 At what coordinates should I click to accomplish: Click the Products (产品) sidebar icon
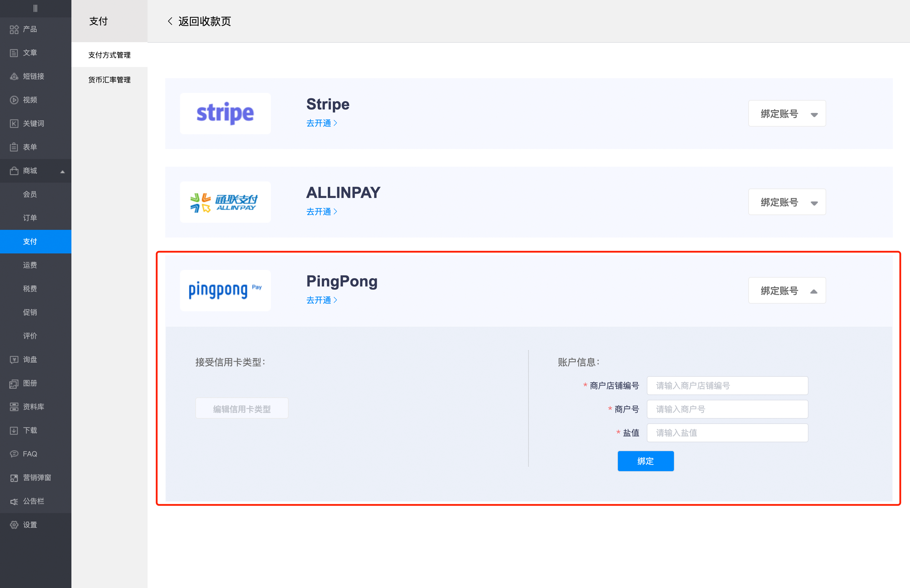pos(14,30)
